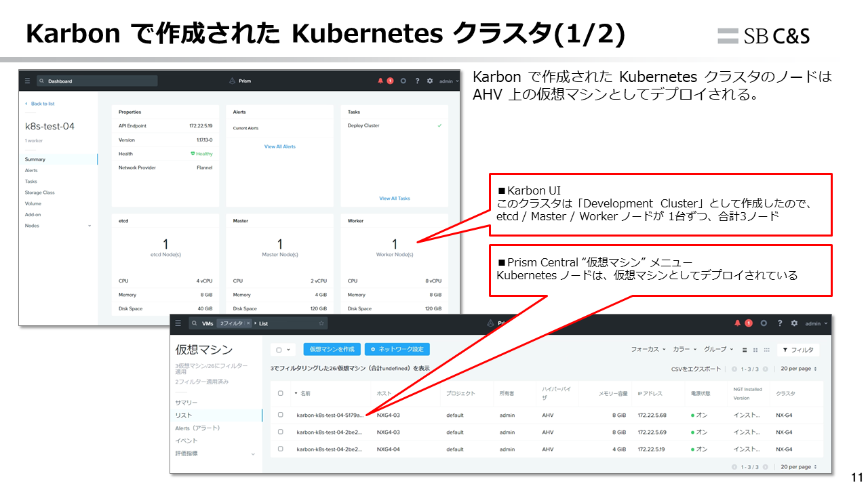This screenshot has width=868, height=488.
Task: Open settings gear in Karbon window header
Action: click(430, 81)
